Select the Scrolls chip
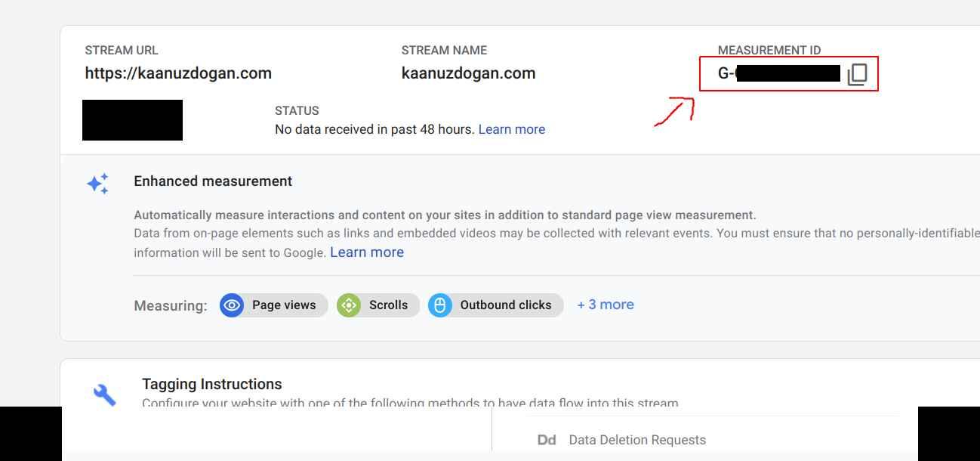980x461 pixels. click(378, 305)
